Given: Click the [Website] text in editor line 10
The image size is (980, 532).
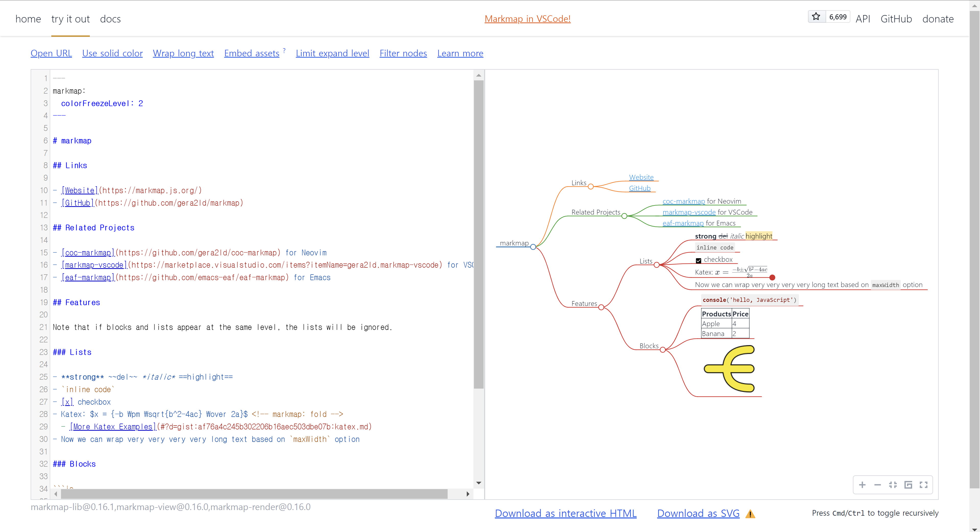Looking at the screenshot, I should pos(80,191).
